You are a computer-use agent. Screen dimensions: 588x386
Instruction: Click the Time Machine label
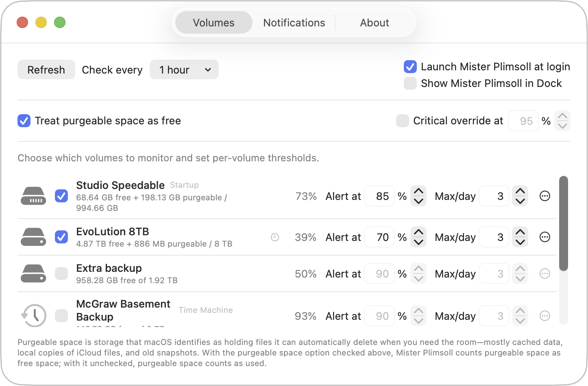pyautogui.click(x=206, y=310)
